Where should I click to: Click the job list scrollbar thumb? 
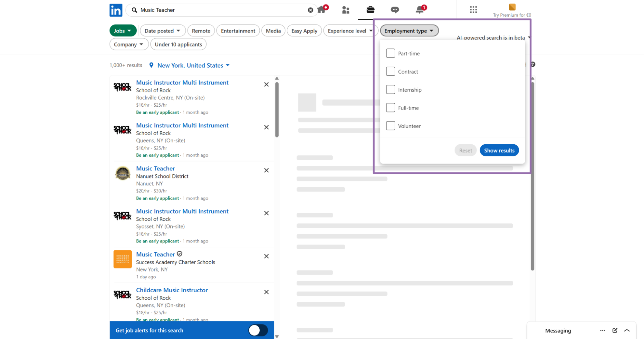click(277, 110)
